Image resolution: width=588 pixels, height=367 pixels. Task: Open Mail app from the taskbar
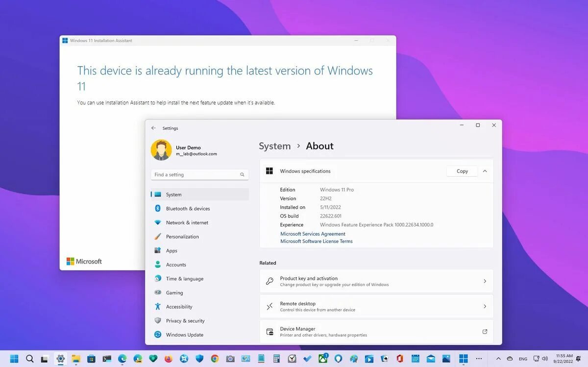[431, 359]
